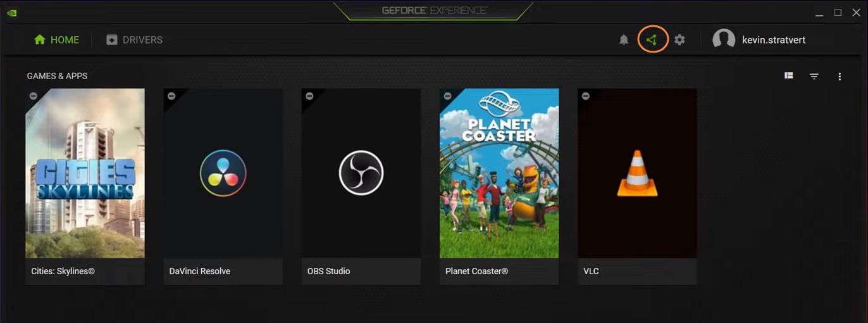
Task: Open the filter games icon
Action: (x=814, y=77)
